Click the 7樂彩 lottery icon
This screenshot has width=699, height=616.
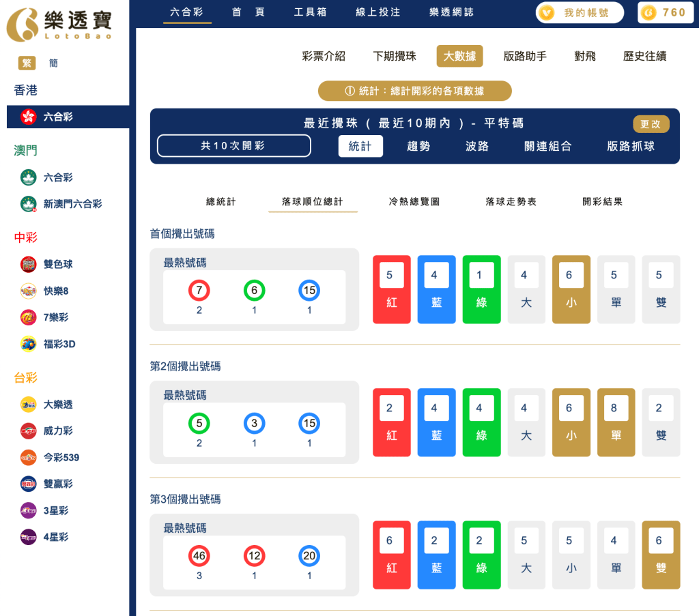27,317
